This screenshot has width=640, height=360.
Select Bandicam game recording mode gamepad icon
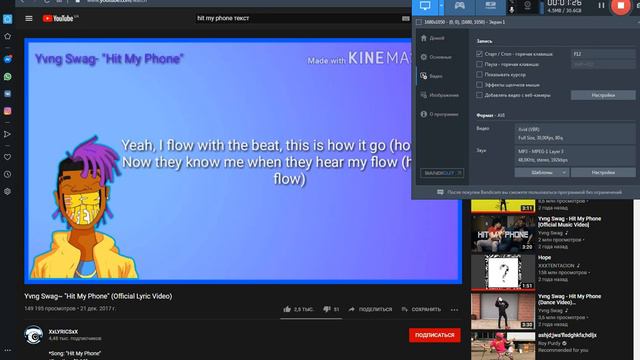tap(460, 6)
